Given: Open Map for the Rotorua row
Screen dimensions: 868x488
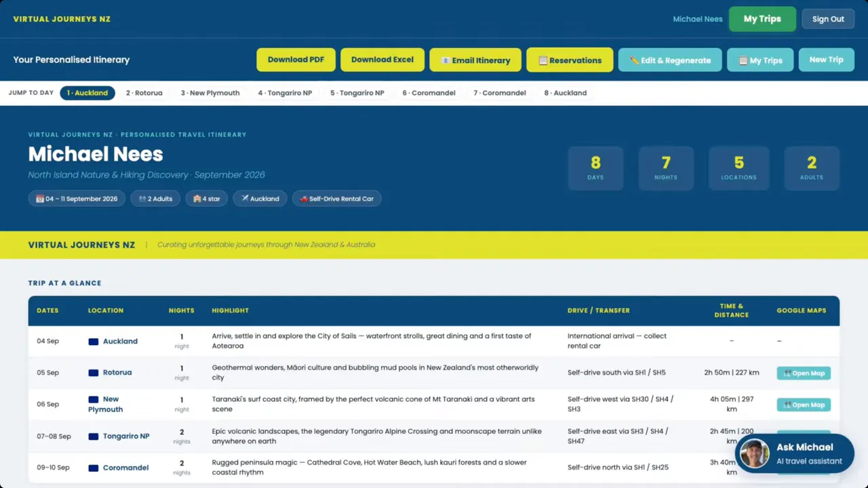Looking at the screenshot, I should click(x=804, y=373).
